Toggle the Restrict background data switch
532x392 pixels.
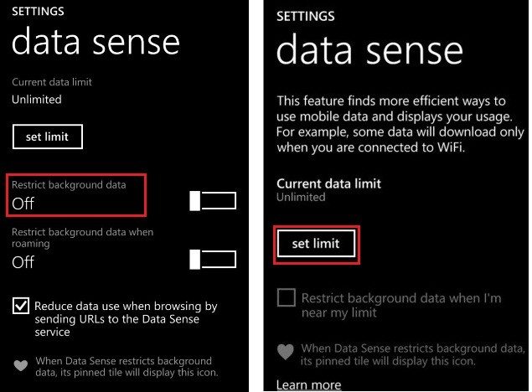[213, 201]
